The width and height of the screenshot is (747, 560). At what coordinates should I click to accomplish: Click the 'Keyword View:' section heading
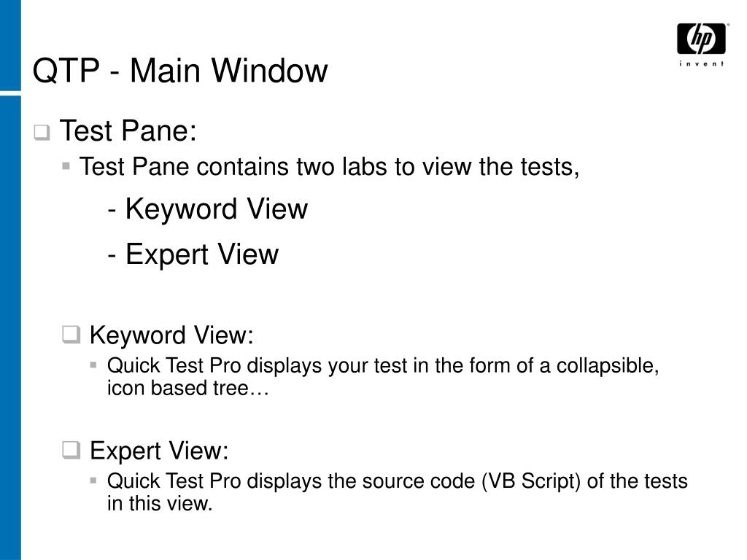(x=171, y=335)
